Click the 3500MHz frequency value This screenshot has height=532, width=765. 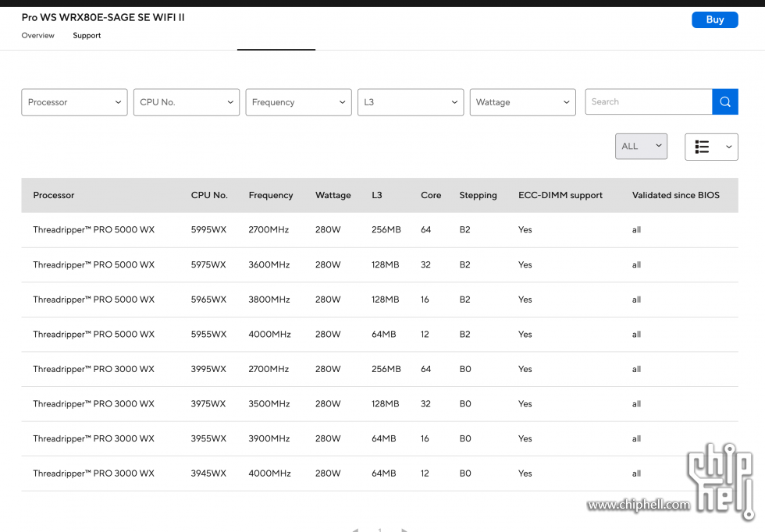(x=269, y=404)
